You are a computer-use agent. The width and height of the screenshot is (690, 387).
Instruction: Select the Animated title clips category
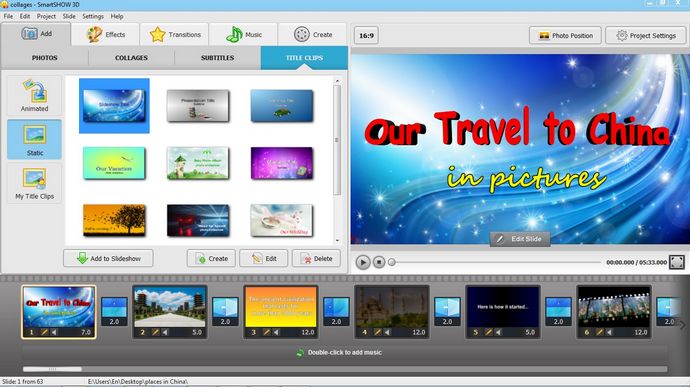click(x=34, y=96)
